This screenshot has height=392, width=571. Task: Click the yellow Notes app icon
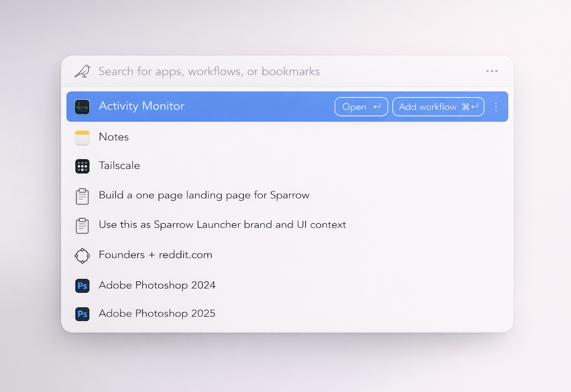click(82, 137)
